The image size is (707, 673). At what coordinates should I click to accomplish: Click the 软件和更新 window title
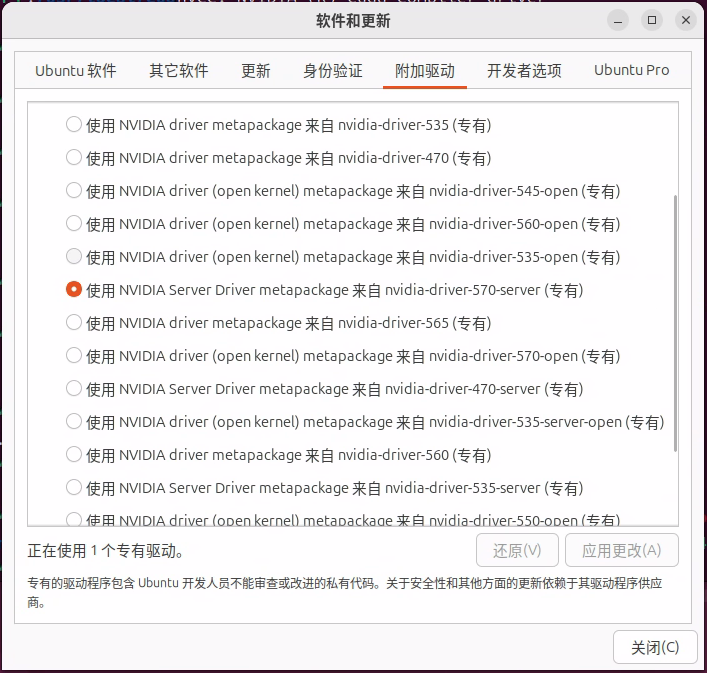pyautogui.click(x=353, y=21)
